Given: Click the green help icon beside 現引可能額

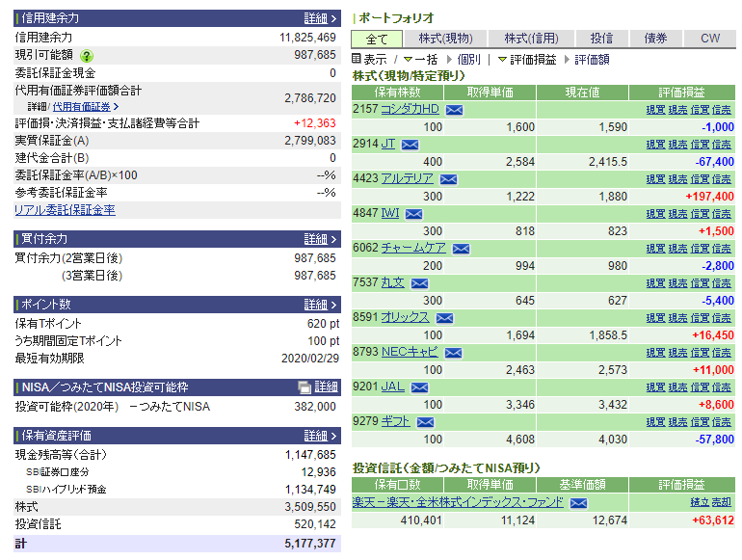Looking at the screenshot, I should (x=86, y=56).
